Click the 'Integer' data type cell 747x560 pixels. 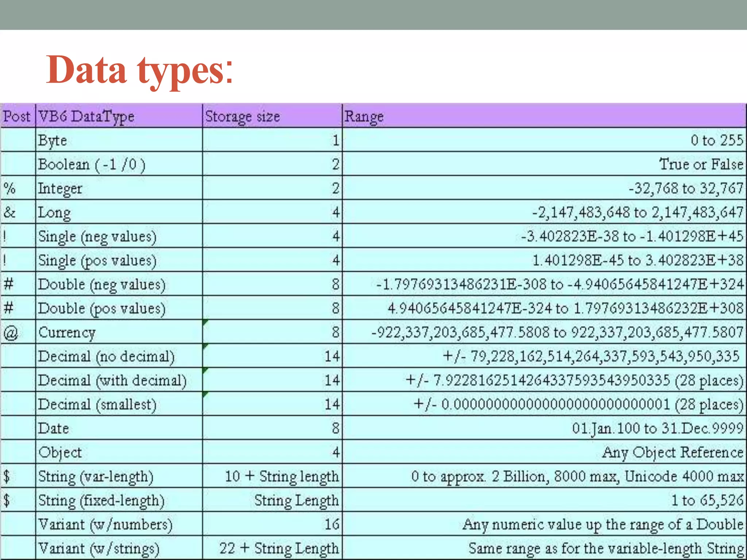(x=119, y=188)
